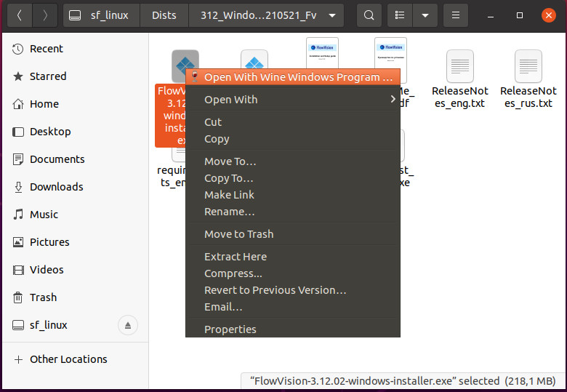The image size is (567, 392).
Task: Expand the Open With submenu
Action: pos(292,100)
